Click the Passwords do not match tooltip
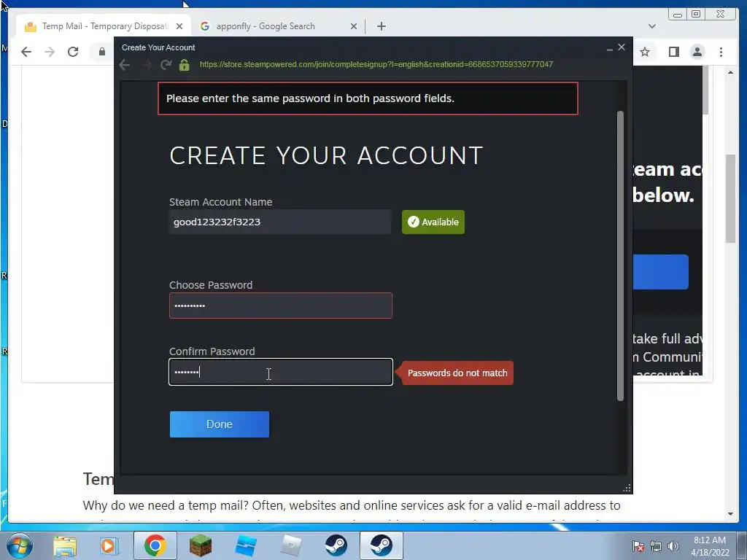Viewport: 747px width, 560px height. (457, 373)
